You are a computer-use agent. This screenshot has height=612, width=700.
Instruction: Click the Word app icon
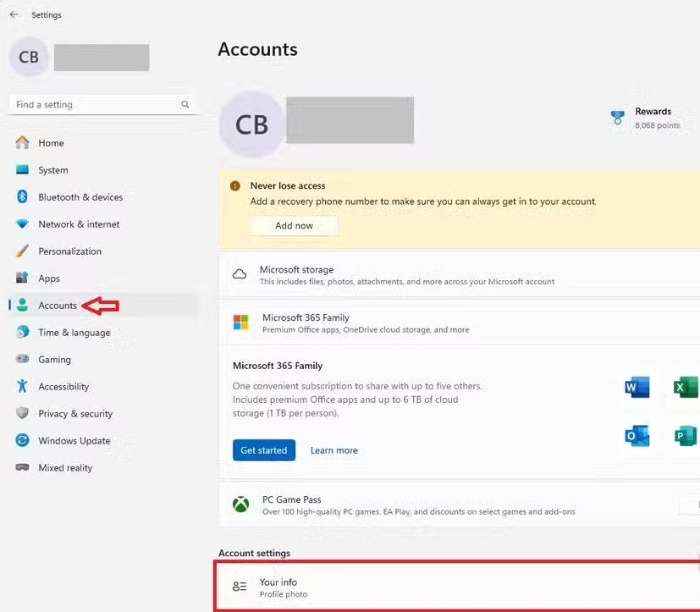point(637,387)
